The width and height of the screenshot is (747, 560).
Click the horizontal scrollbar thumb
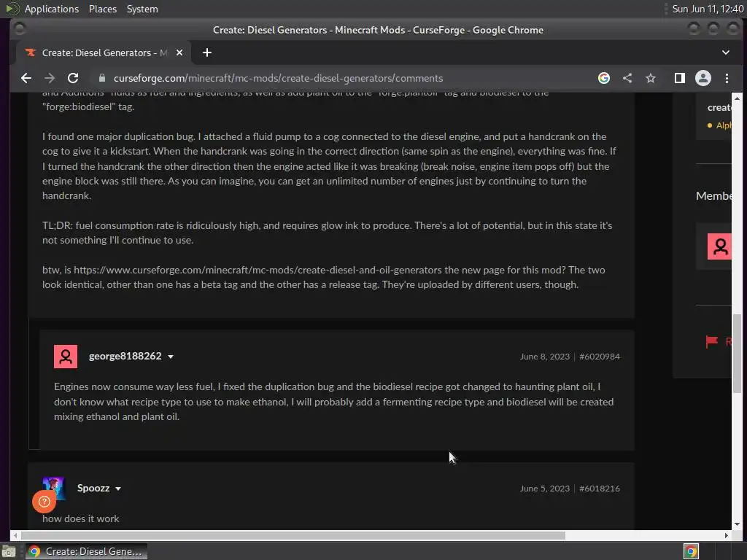(293, 535)
